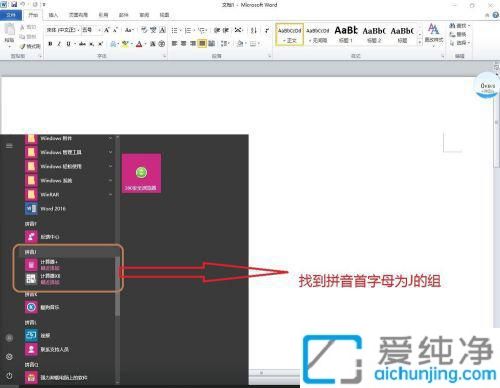Apply the Heading 2 style

click(x=374, y=34)
